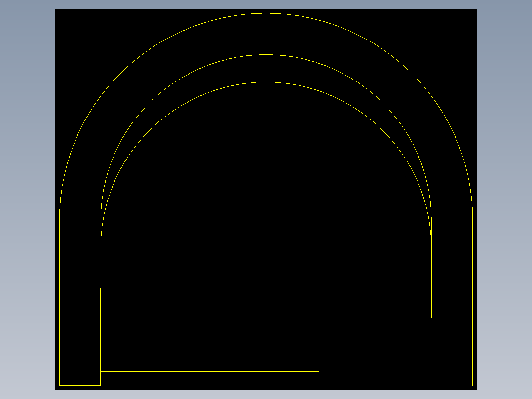Select the outermost yellow arc of the arch

pyautogui.click(x=266, y=14)
